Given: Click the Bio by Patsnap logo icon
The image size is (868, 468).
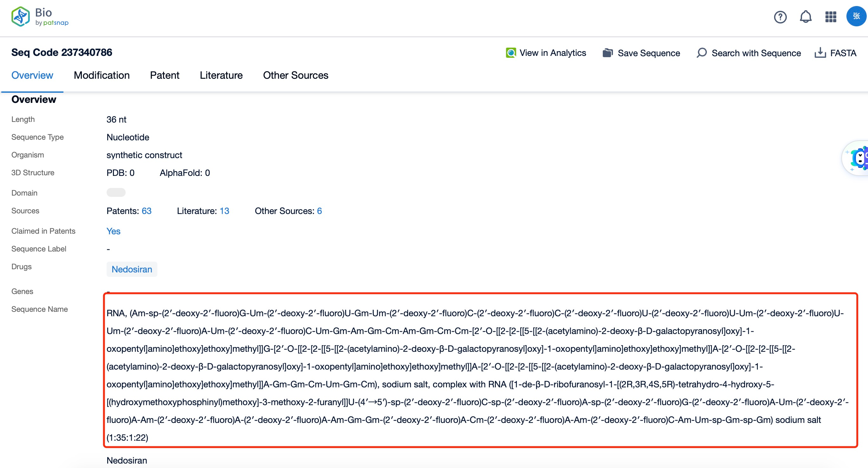Looking at the screenshot, I should click(20, 17).
